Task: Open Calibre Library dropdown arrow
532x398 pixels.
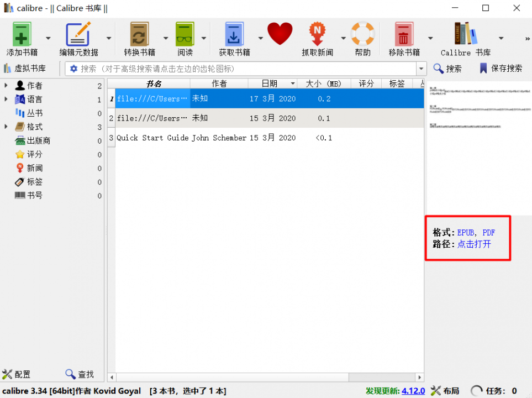Action: click(501, 38)
